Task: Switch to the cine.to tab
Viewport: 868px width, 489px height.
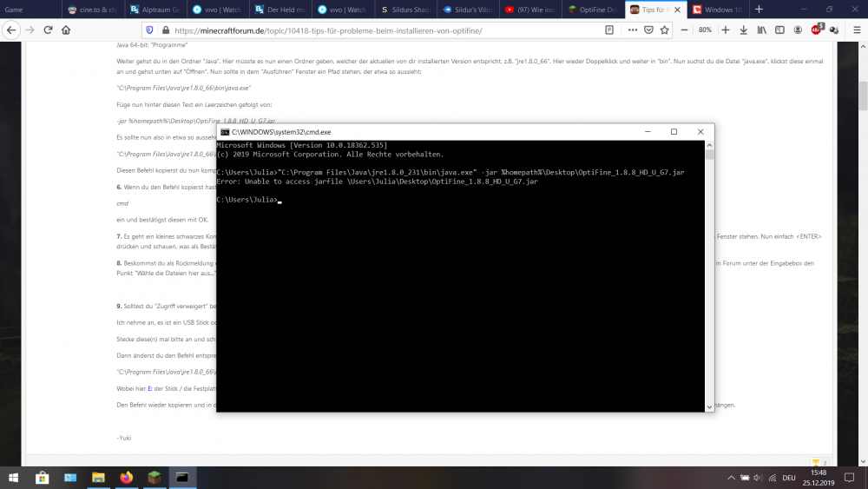Action: 93,10
